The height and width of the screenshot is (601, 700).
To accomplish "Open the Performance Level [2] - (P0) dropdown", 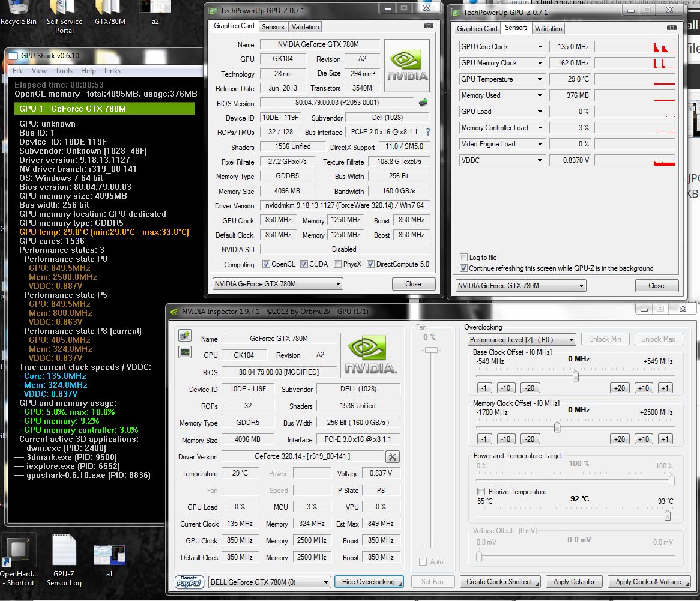I will [x=522, y=339].
